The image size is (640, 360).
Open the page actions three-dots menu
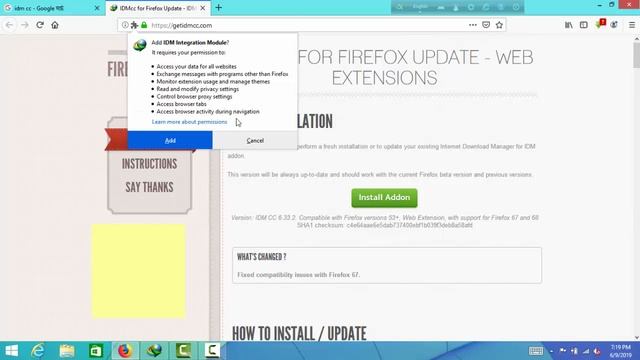click(x=473, y=25)
